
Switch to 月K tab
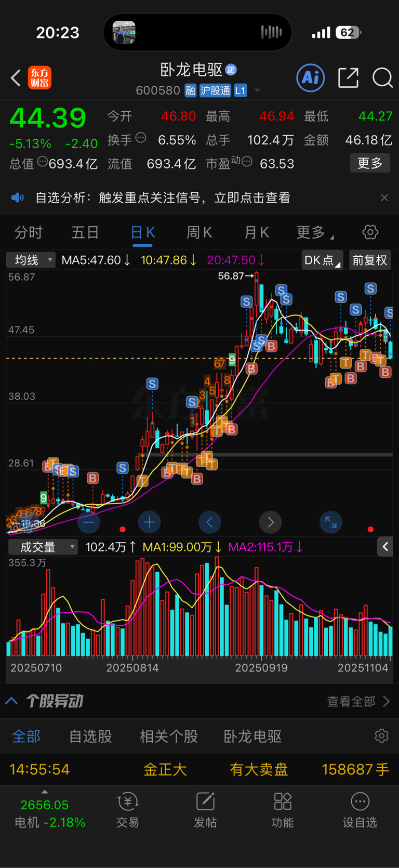[257, 232]
